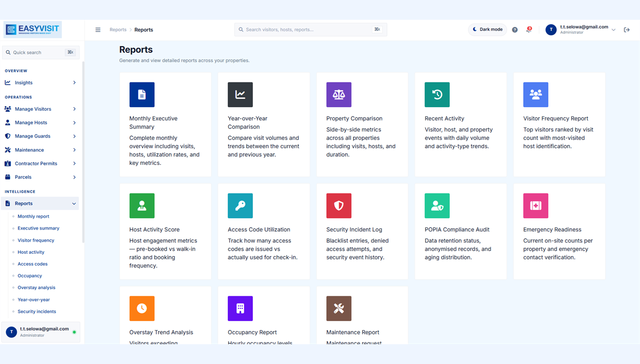Select Security incidents in sidebar
The height and width of the screenshot is (364, 640).
coord(37,311)
